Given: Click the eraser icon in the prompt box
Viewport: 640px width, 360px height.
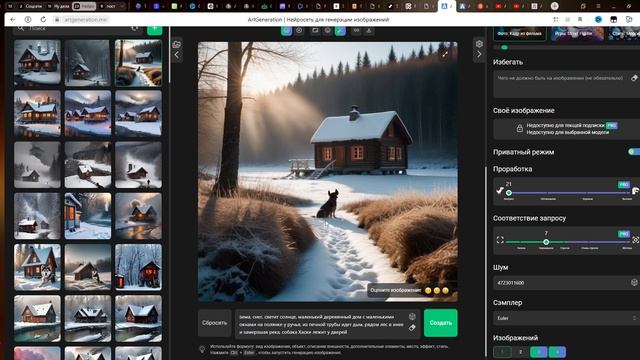Looking at the screenshot, I should tap(412, 327).
